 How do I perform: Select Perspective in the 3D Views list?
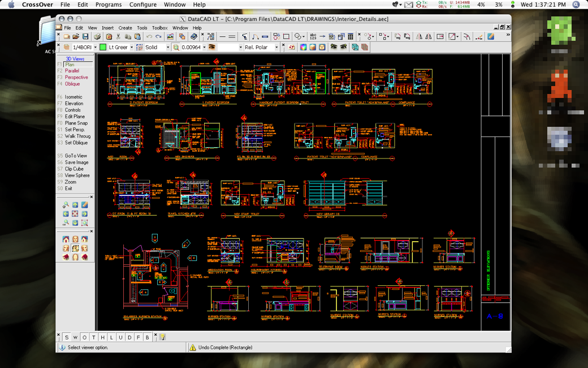click(x=76, y=78)
